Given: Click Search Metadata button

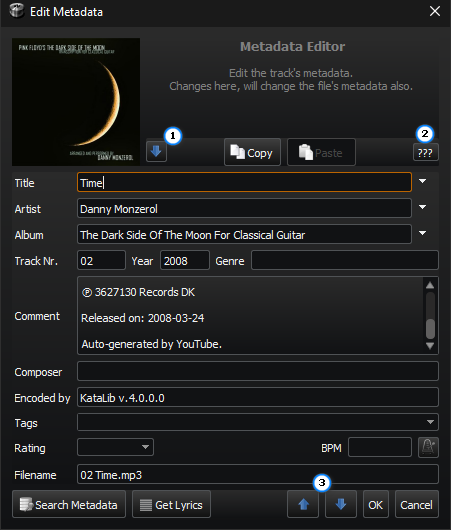Looking at the screenshot, I should 69,505.
